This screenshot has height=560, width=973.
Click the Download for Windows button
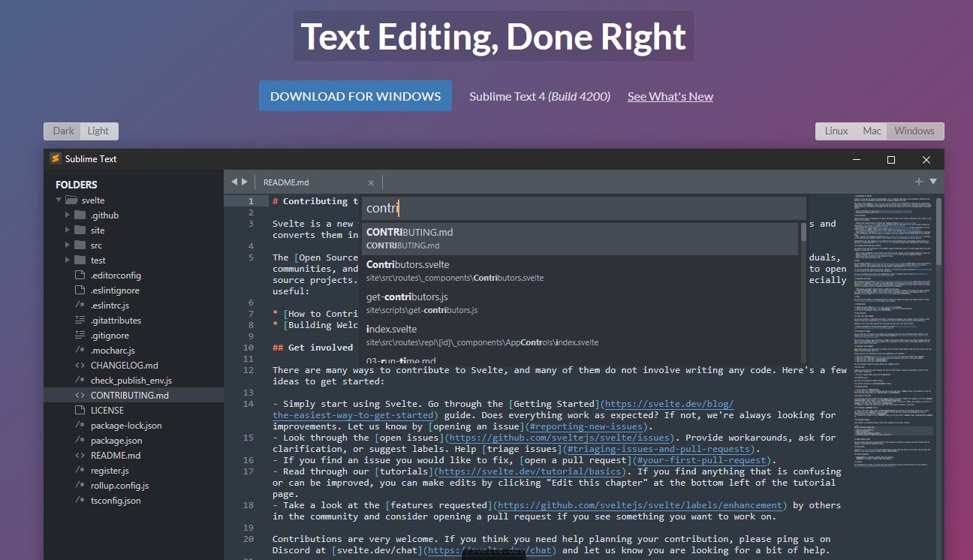point(355,96)
